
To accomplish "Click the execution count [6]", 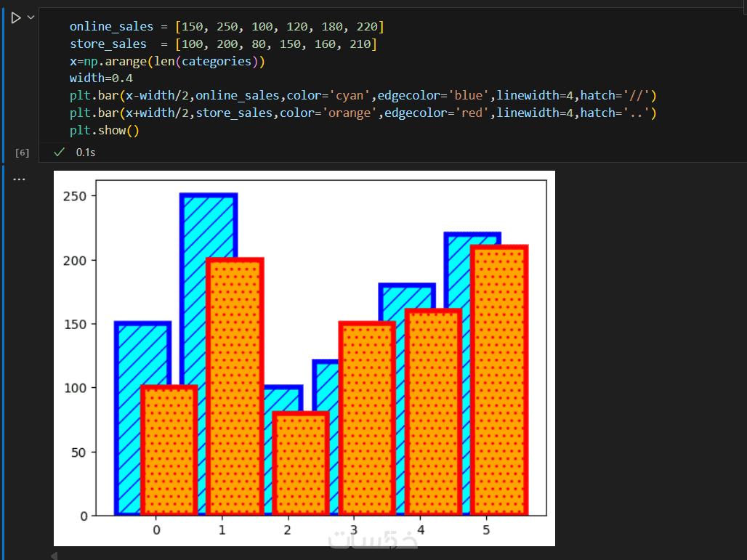I will (22, 153).
